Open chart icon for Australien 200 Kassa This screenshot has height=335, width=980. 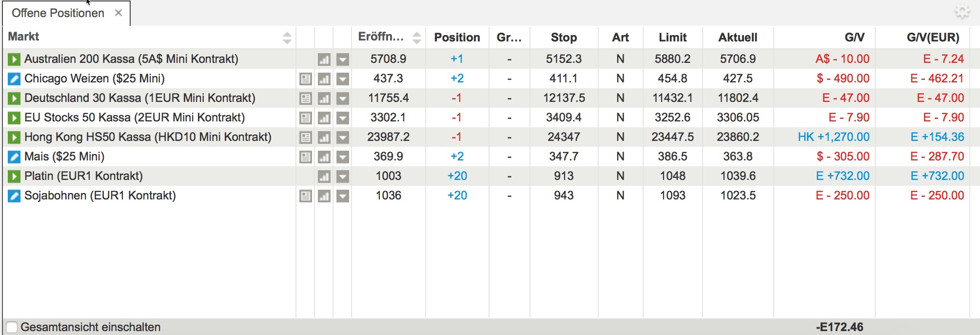[x=324, y=59]
